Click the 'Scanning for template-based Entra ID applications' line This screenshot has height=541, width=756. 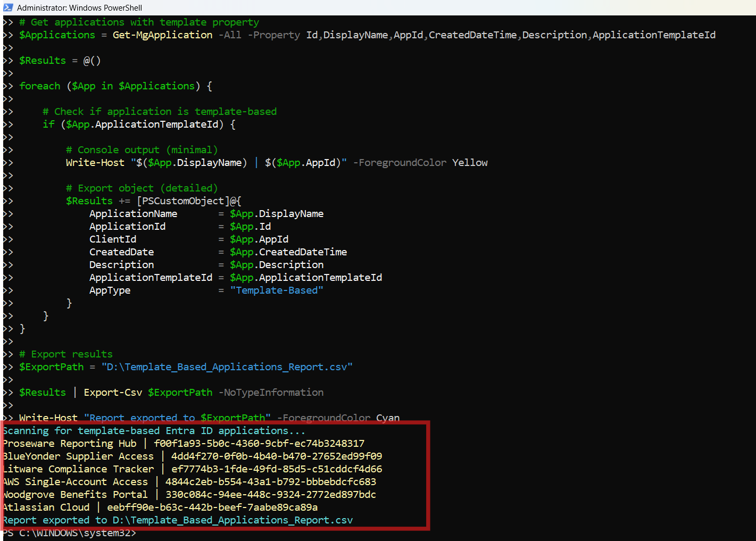154,431
